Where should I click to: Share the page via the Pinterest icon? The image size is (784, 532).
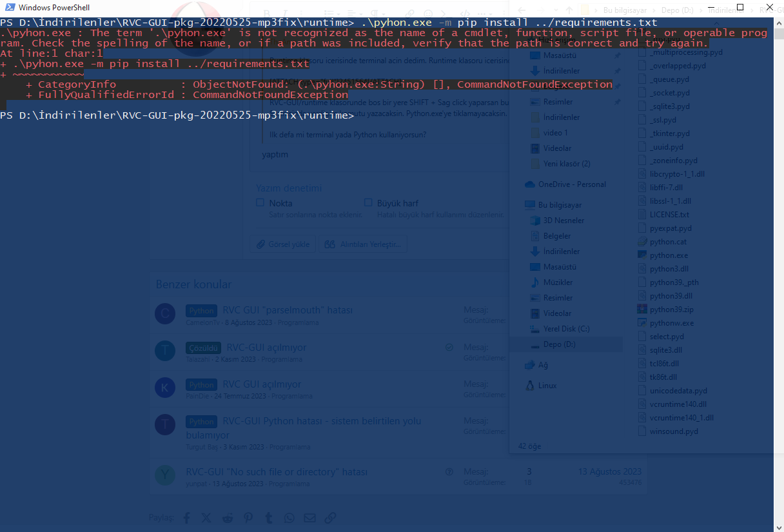(248, 518)
